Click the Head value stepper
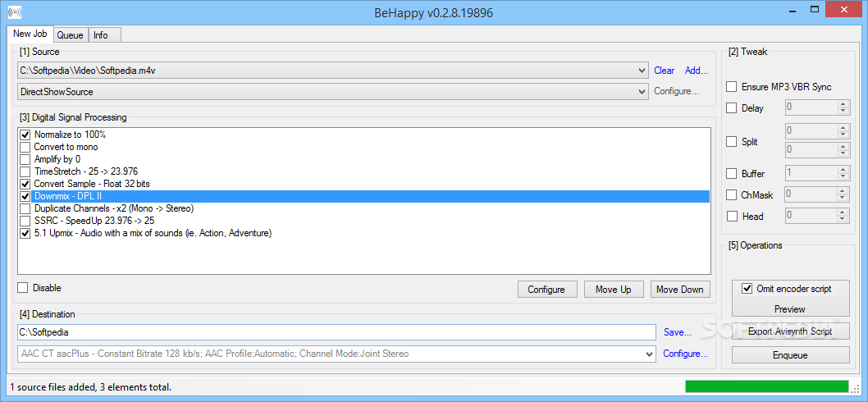 click(843, 216)
